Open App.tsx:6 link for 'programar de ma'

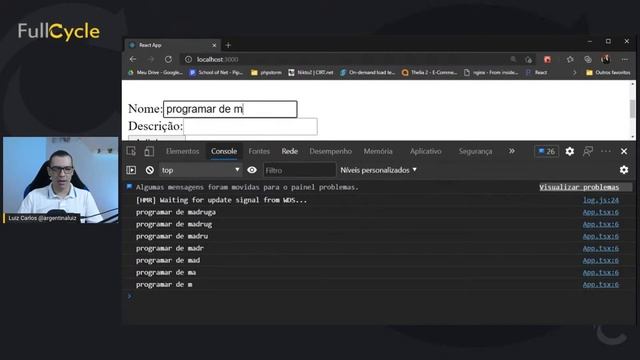click(x=600, y=272)
